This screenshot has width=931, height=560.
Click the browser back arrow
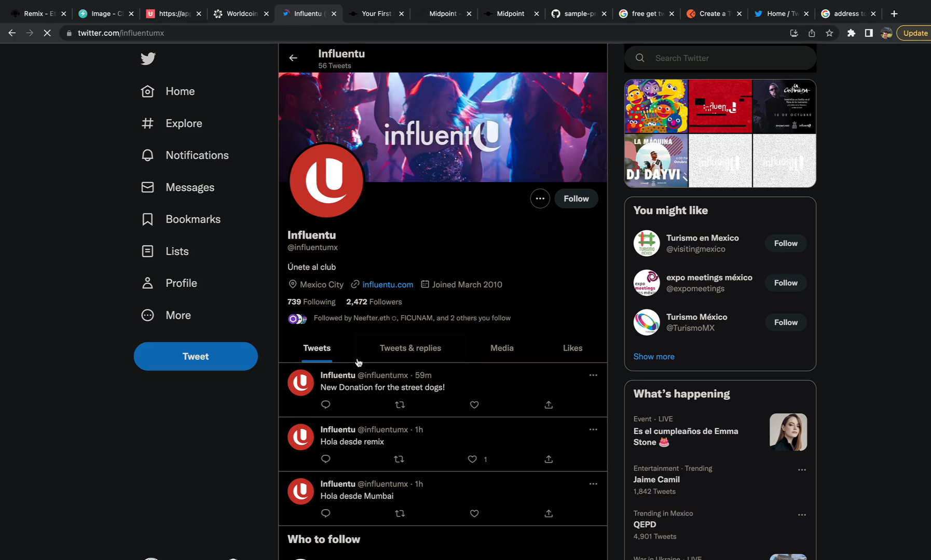(x=12, y=33)
